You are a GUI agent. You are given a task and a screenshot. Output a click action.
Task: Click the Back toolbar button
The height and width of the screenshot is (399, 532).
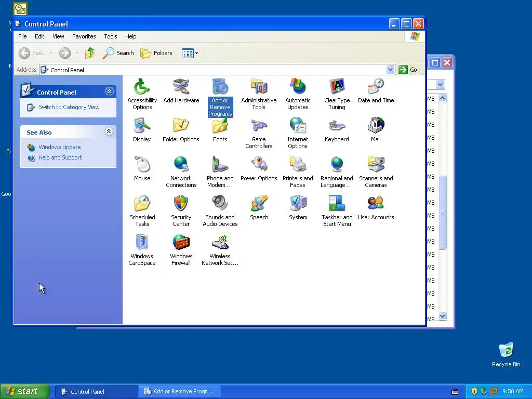click(x=32, y=53)
